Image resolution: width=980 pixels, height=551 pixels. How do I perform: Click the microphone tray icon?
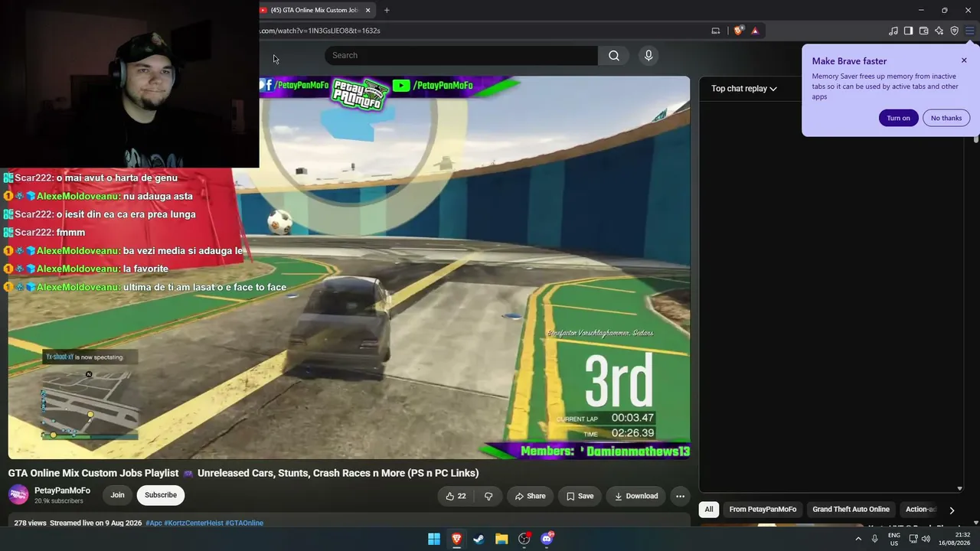click(x=874, y=539)
